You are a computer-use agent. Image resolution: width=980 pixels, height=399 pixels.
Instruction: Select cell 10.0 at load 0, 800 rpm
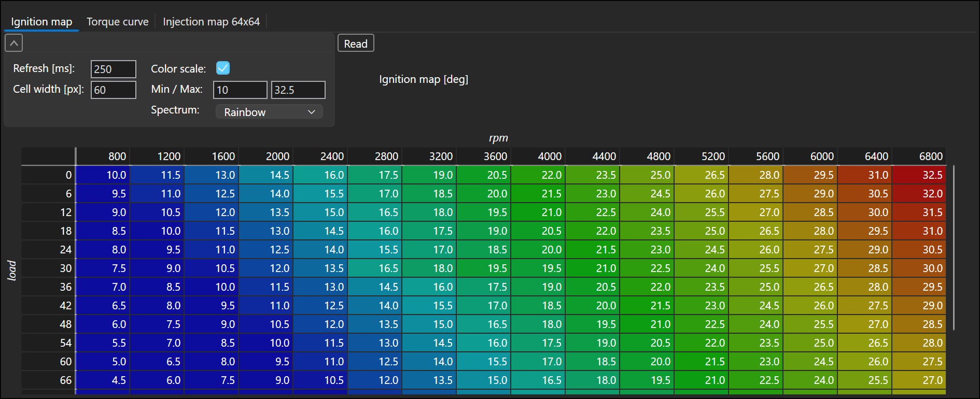(103, 175)
